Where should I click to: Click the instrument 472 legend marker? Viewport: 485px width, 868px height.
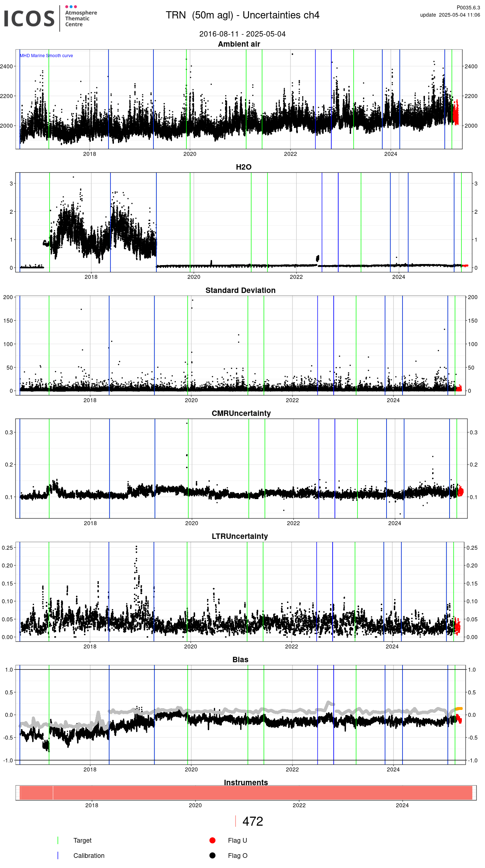[236, 821]
